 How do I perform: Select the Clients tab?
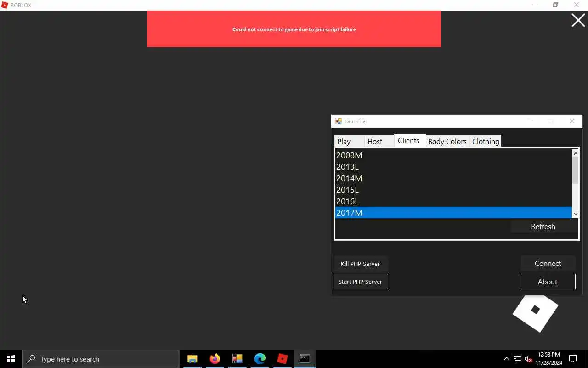410,140
